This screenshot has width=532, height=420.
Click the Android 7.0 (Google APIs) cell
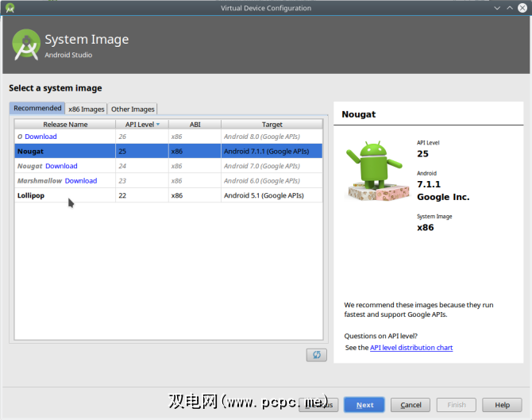272,166
